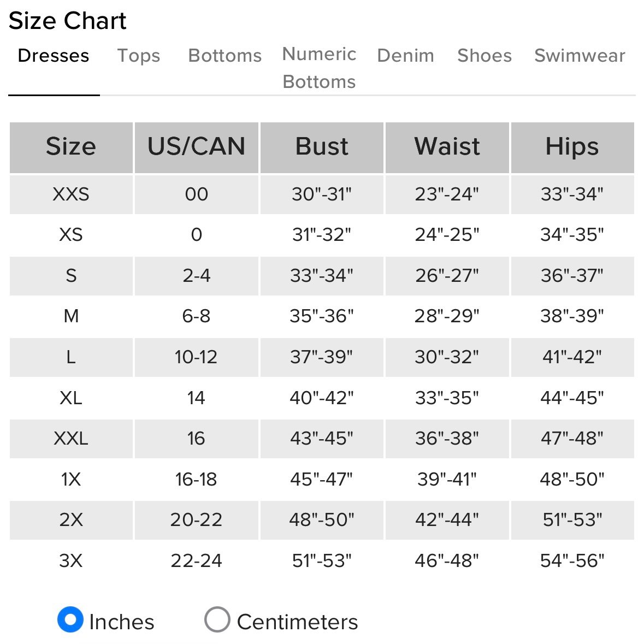
Task: Switch to Numeric Bottoms tab
Action: (319, 68)
